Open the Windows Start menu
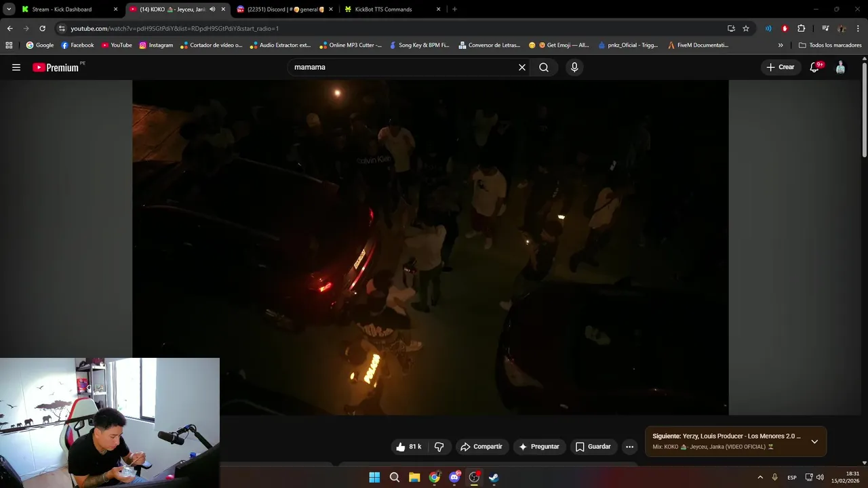Image resolution: width=868 pixels, height=488 pixels. pos(374,477)
